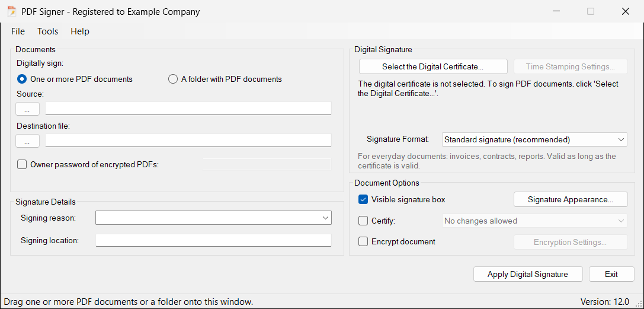
Task: Click the window resize grip in status bar
Action: tap(638, 303)
